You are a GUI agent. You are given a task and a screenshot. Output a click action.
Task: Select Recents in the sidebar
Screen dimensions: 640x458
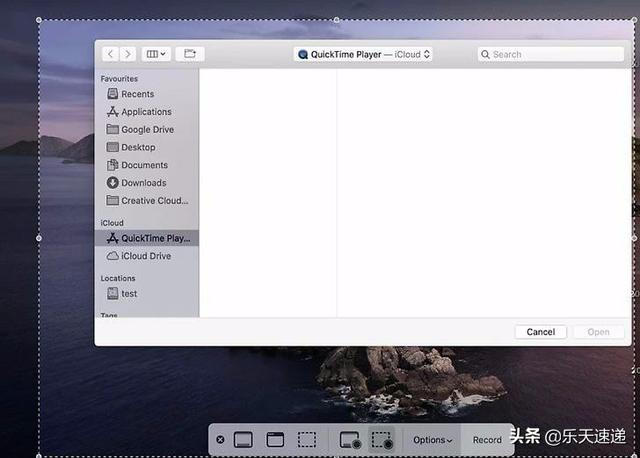click(147, 94)
